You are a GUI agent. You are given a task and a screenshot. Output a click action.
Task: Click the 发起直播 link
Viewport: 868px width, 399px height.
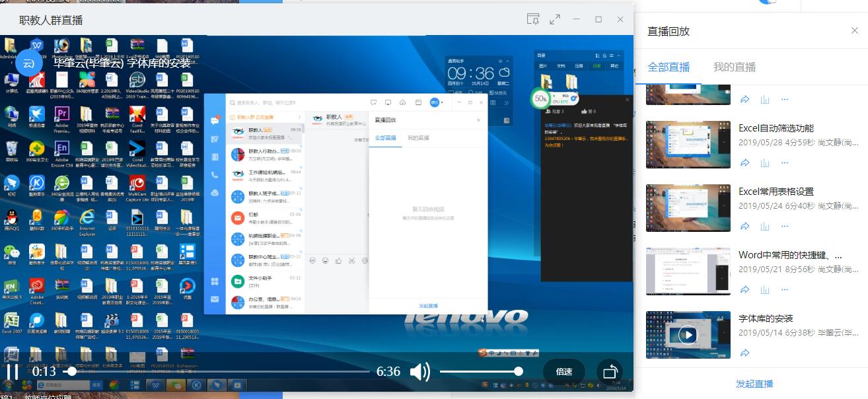(754, 384)
